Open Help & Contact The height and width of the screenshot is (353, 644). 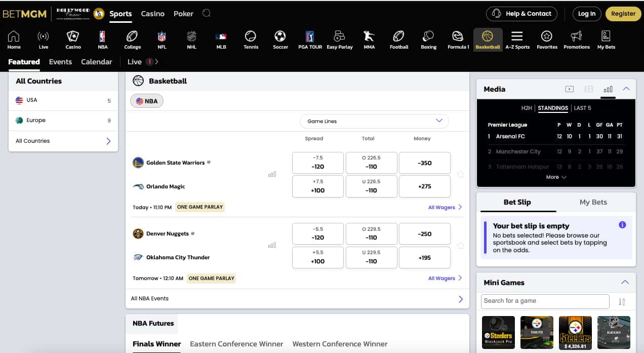521,14
